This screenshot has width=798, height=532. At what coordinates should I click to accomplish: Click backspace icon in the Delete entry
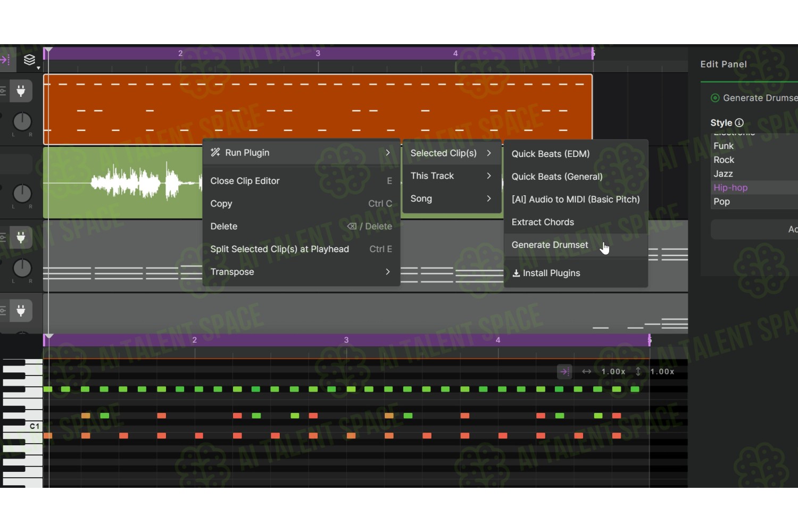(x=352, y=226)
